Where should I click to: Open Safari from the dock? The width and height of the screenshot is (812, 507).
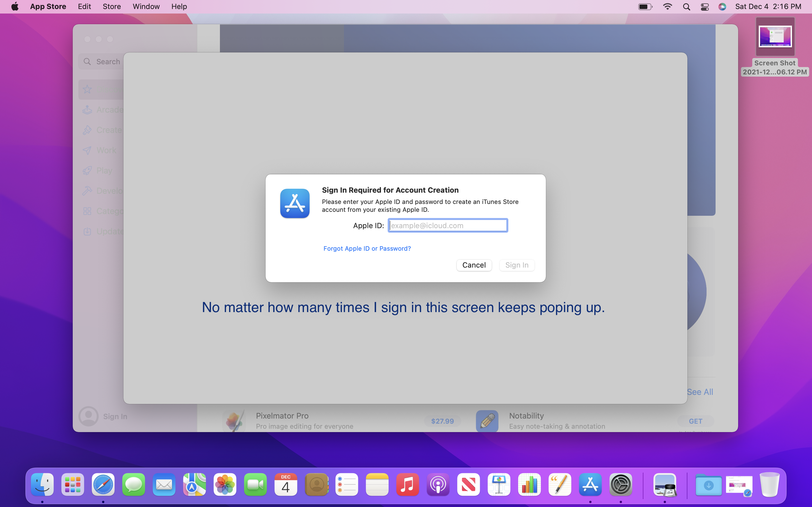pyautogui.click(x=103, y=484)
